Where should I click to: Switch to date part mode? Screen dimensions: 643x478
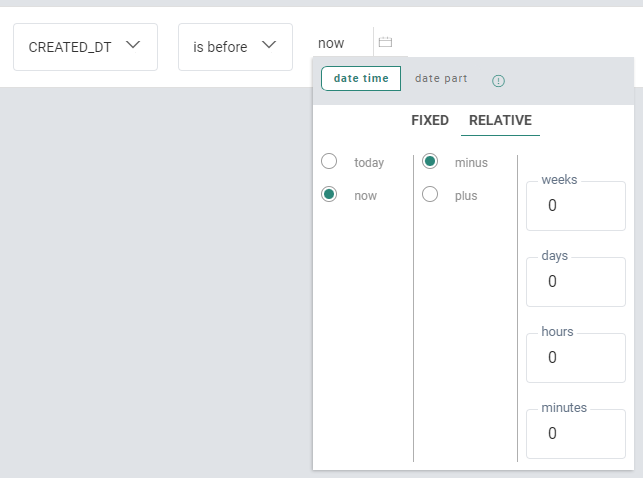pyautogui.click(x=441, y=79)
